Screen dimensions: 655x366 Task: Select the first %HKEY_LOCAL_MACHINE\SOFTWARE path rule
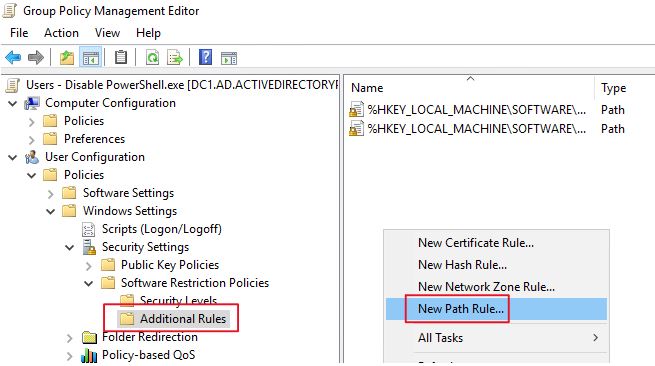pyautogui.click(x=477, y=110)
